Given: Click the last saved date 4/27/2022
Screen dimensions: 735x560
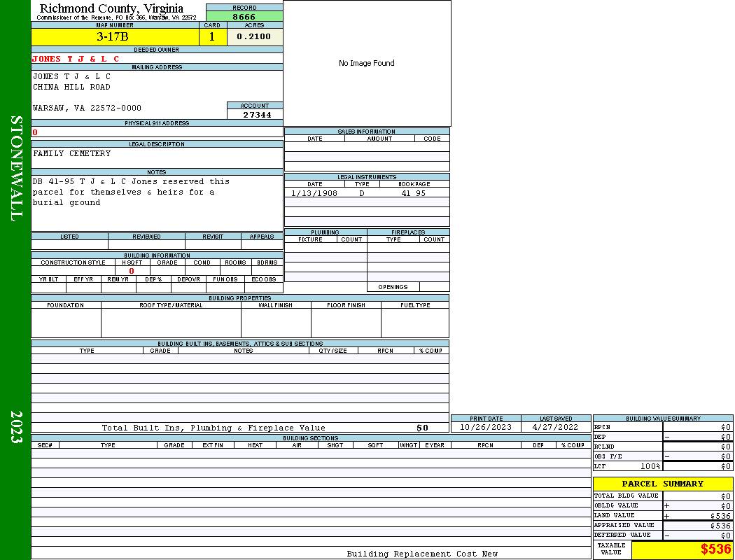Looking at the screenshot, I should point(556,427).
